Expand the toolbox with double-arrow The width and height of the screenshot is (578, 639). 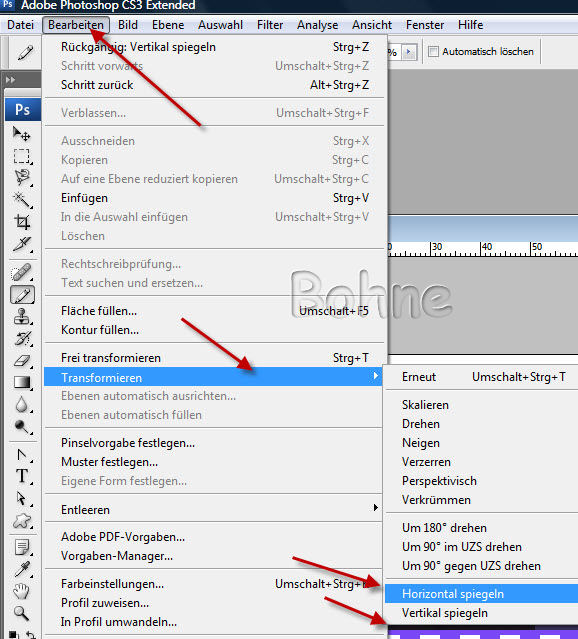(x=11, y=80)
